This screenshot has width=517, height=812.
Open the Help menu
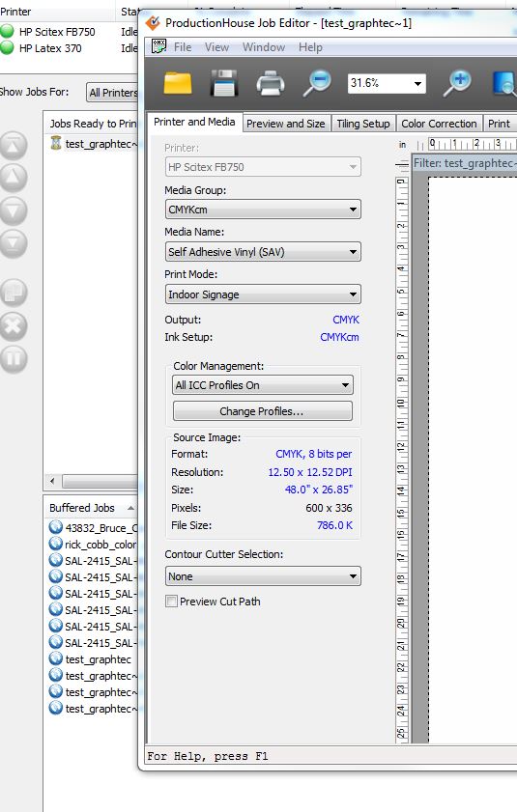tap(310, 47)
